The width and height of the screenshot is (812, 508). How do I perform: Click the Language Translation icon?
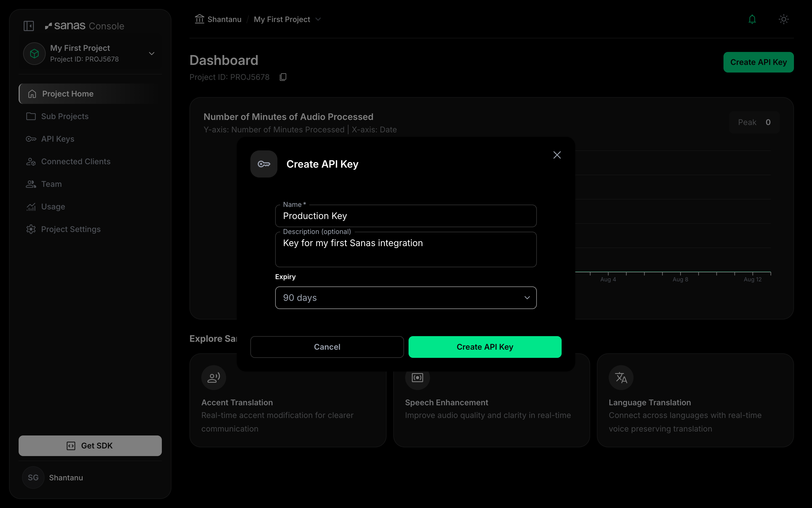tap(621, 377)
